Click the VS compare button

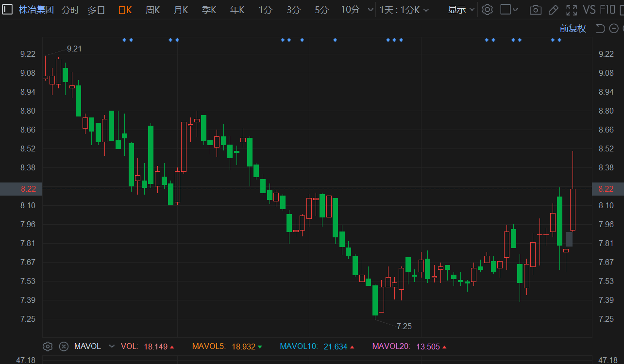coord(589,10)
